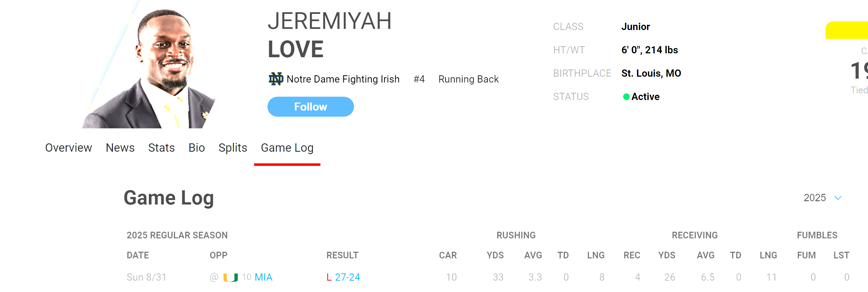The image size is (868, 292).
Task: Go to the Stats tab
Action: (161, 148)
